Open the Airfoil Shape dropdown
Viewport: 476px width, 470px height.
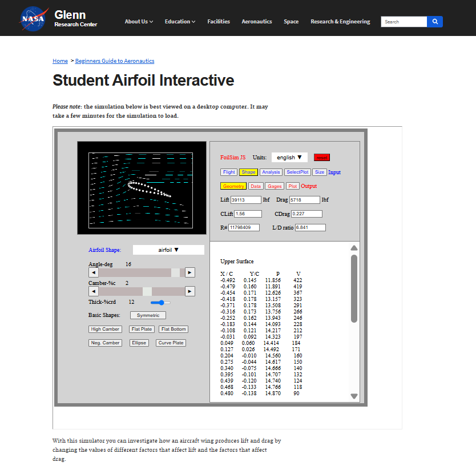coord(168,250)
